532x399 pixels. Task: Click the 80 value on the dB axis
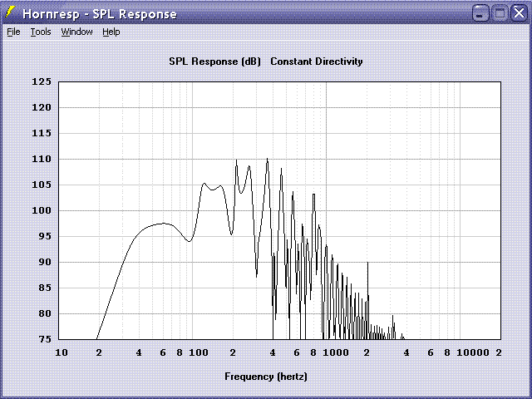click(44, 314)
